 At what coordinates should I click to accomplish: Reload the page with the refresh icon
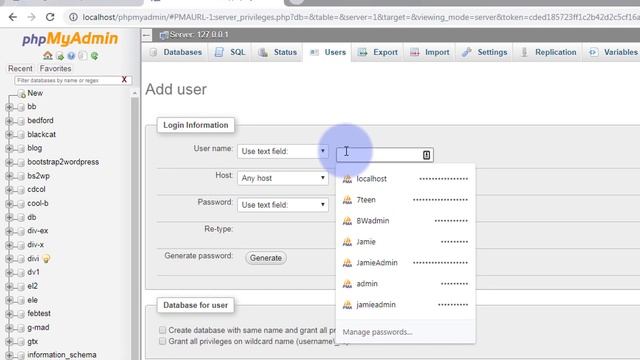point(50,17)
